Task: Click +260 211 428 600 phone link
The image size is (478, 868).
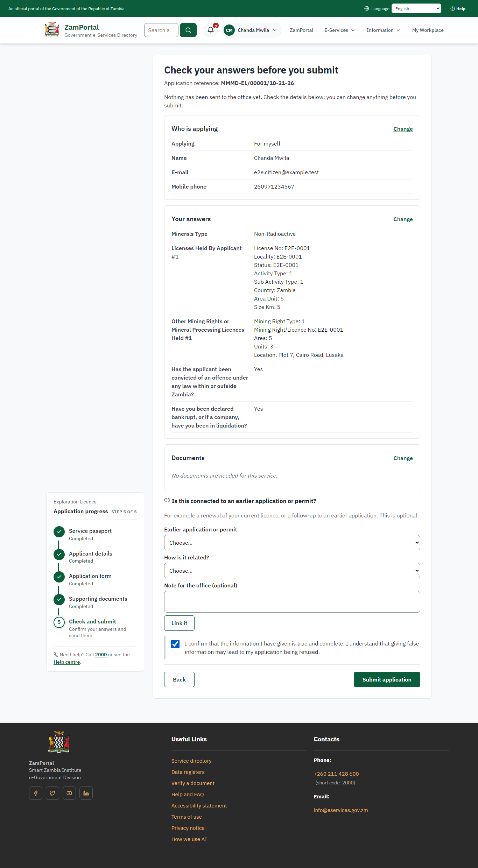Action: pyautogui.click(x=336, y=774)
